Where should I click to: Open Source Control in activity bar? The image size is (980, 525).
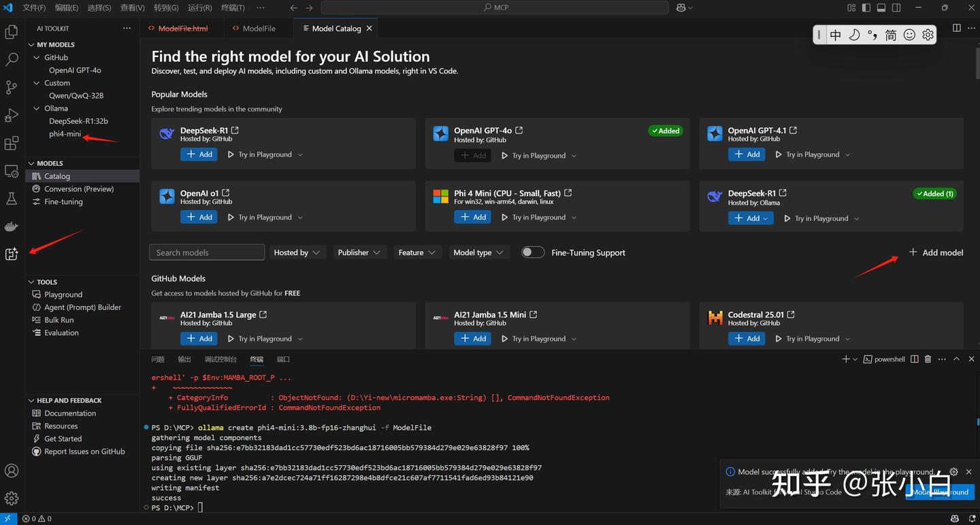pyautogui.click(x=12, y=88)
